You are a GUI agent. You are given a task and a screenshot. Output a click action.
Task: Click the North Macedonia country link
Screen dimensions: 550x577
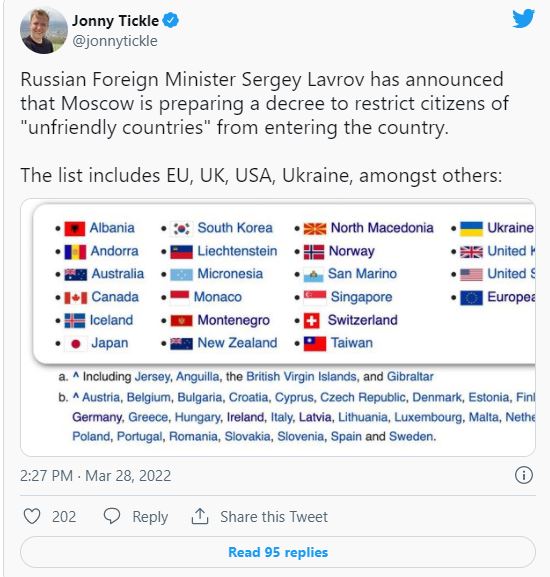[382, 228]
